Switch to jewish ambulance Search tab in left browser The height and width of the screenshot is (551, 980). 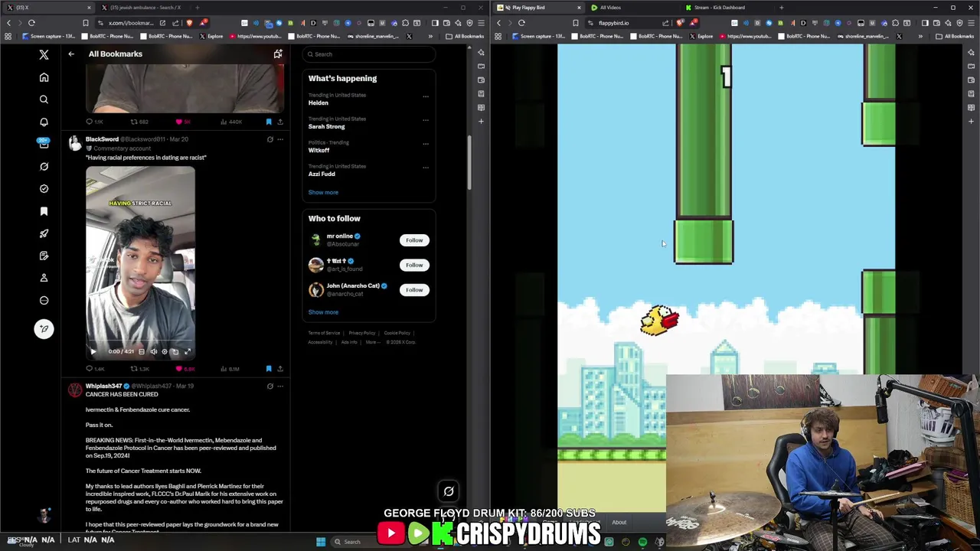(x=142, y=8)
